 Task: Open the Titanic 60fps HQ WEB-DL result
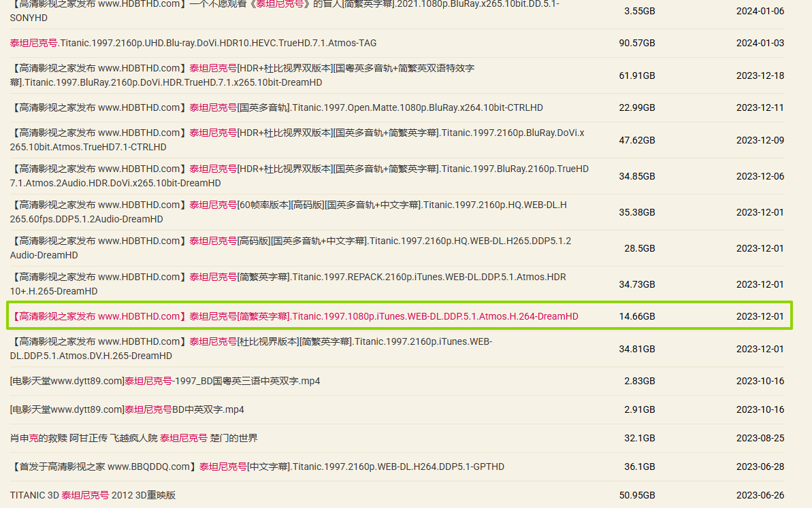289,212
